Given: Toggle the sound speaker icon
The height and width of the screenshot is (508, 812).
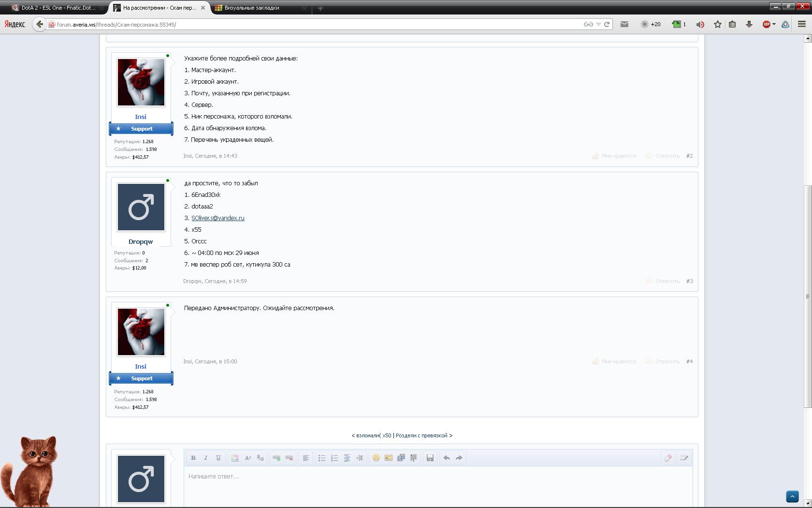Looking at the screenshot, I should [x=700, y=24].
